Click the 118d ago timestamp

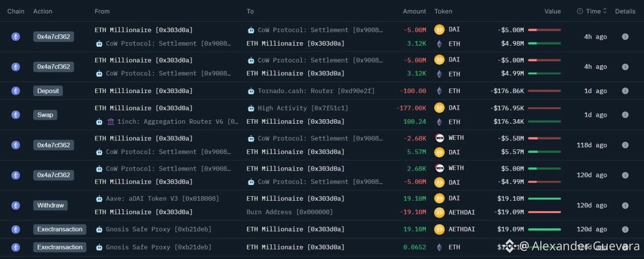coord(592,145)
